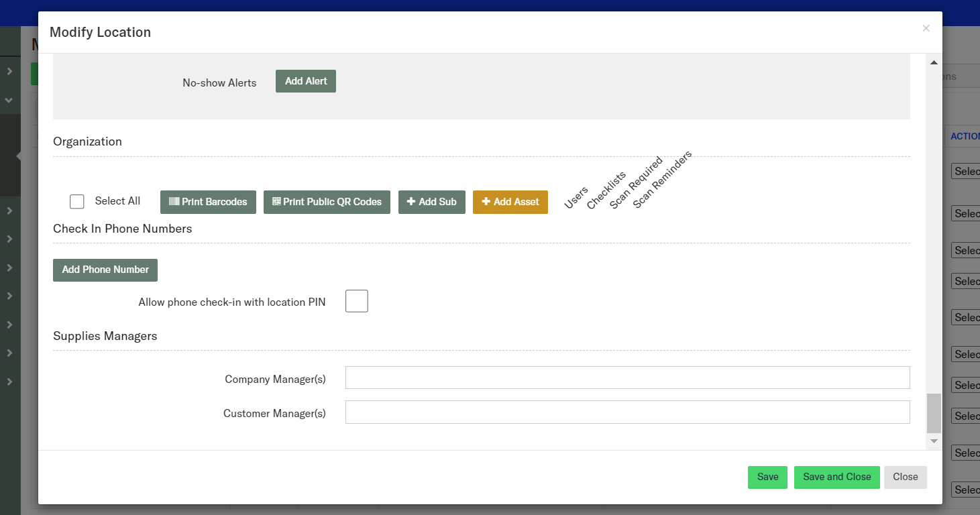Collapse the downward chevron in the left sidebar

tap(9, 100)
